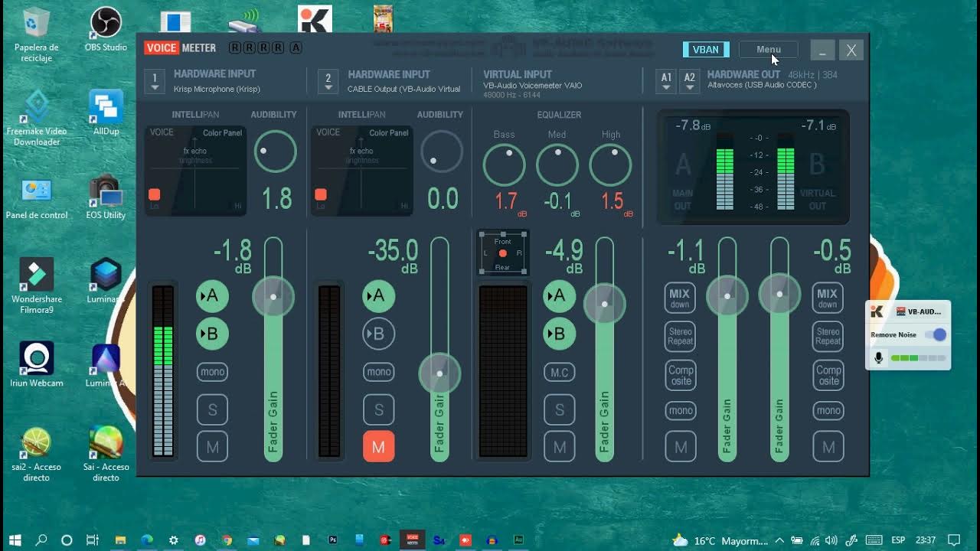980x551 pixels.
Task: Click Voicemeeter taskbar icon
Action: 413,540
